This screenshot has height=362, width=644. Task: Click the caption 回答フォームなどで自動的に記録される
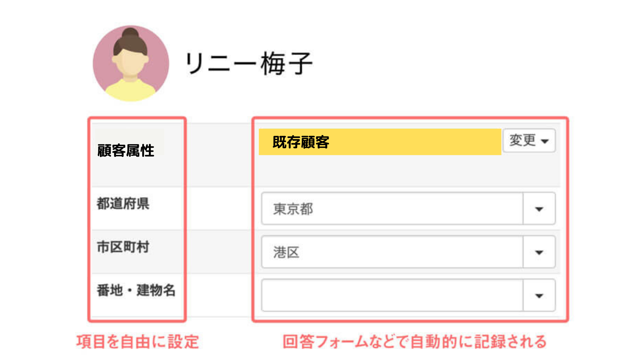[415, 342]
